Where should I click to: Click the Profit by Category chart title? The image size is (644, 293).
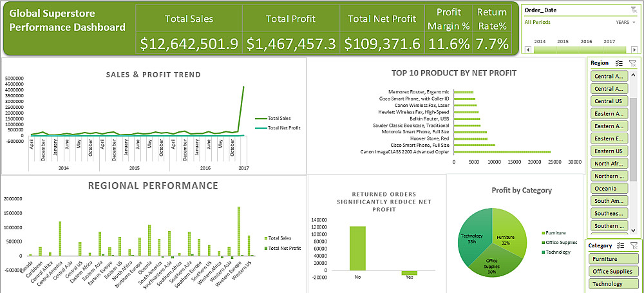click(x=522, y=190)
